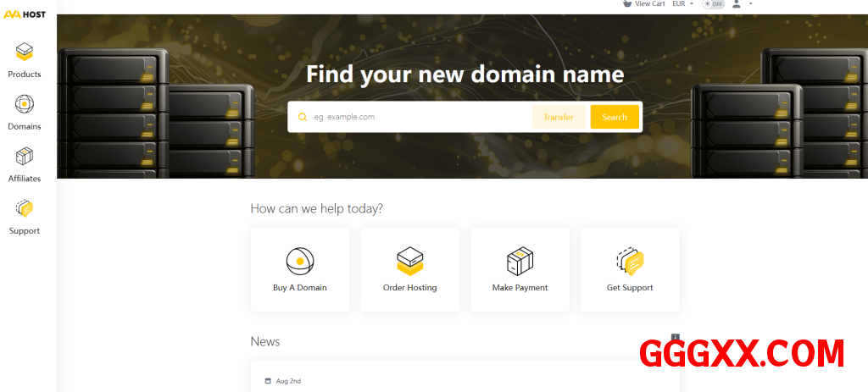Click the Transfer button

[558, 117]
